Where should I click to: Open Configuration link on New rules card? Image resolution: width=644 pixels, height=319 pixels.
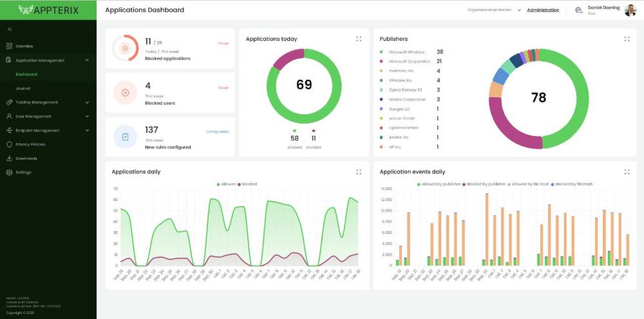(x=217, y=131)
